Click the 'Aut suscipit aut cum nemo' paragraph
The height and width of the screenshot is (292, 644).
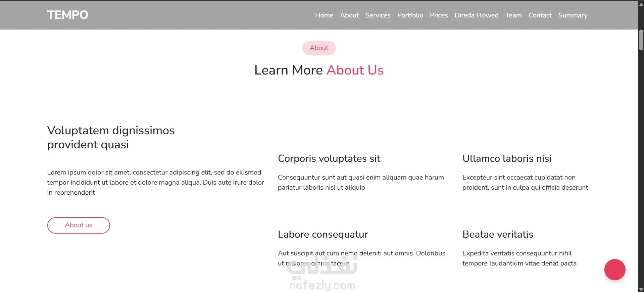pyautogui.click(x=361, y=258)
